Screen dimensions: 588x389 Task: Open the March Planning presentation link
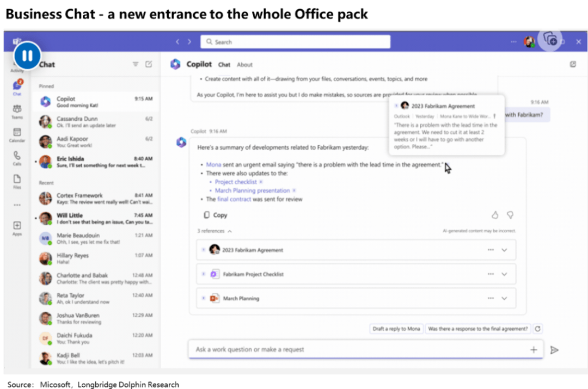(253, 190)
